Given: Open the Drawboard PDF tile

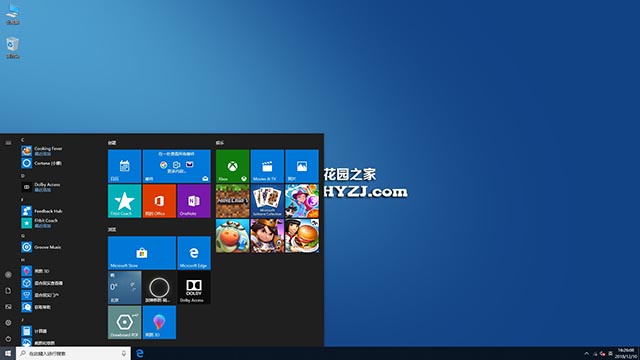Looking at the screenshot, I should (x=124, y=322).
